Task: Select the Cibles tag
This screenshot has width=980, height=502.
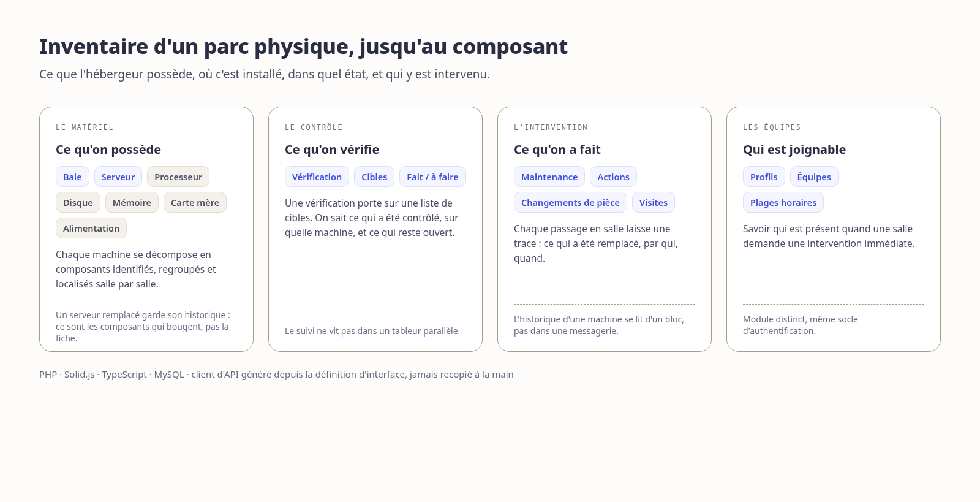Action: [374, 177]
